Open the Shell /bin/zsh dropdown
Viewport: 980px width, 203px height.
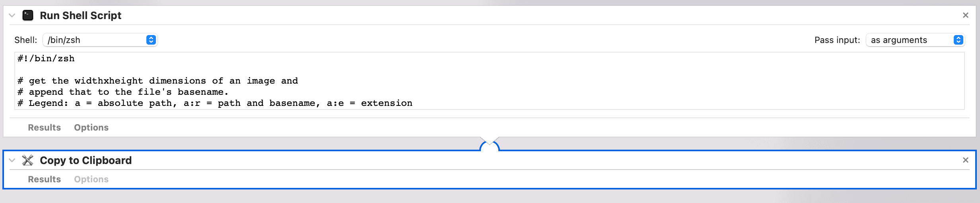tap(100, 40)
